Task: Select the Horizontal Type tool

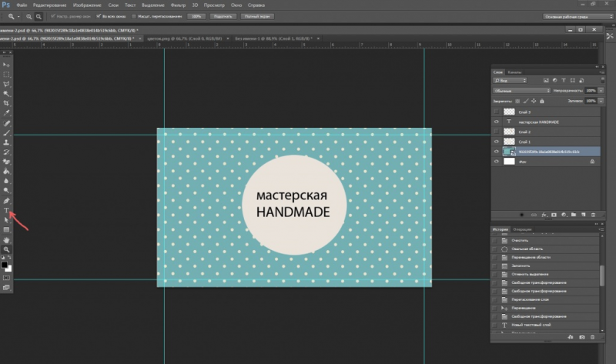Action: point(7,210)
